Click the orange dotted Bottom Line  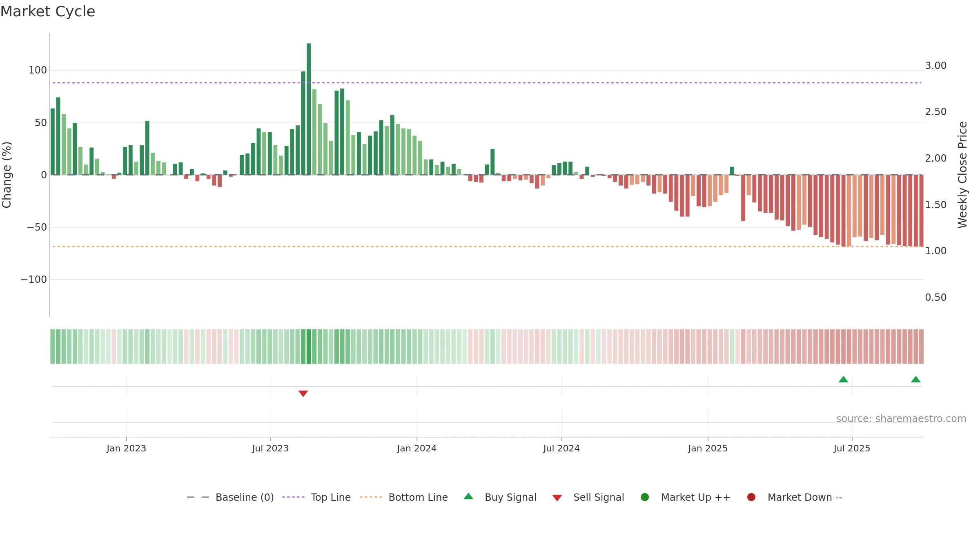point(487,247)
